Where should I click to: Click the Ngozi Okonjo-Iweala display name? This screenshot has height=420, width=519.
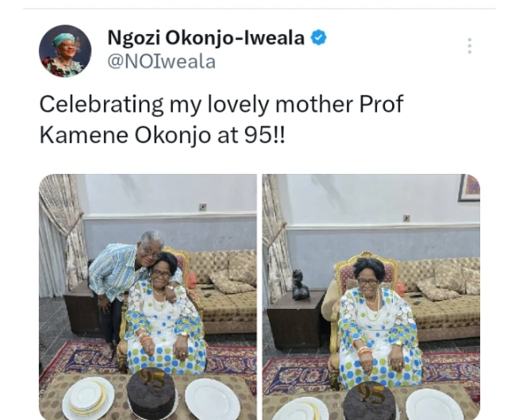[206, 37]
